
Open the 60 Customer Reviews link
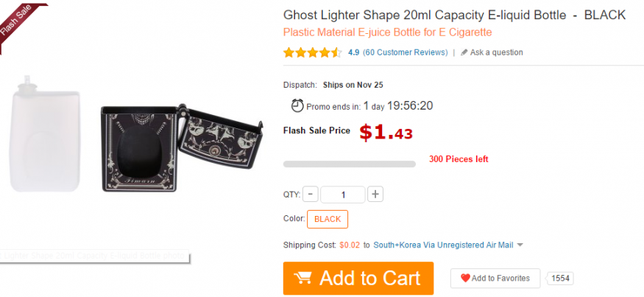(405, 52)
